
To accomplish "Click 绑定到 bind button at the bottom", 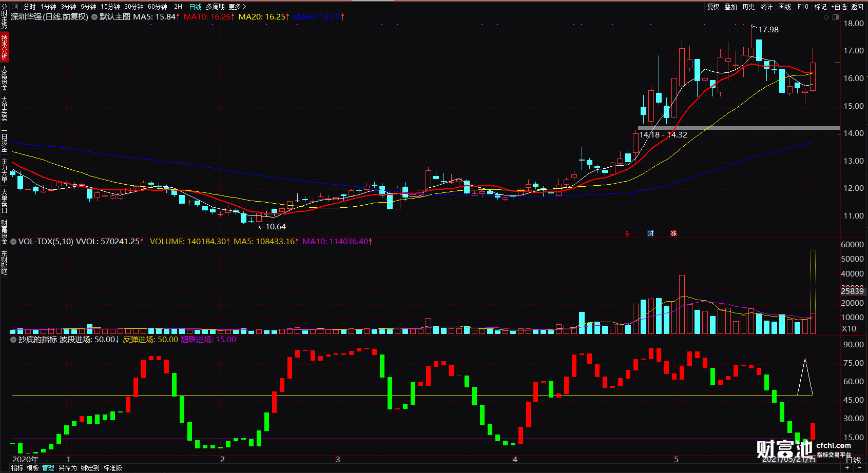I will 90,468.
